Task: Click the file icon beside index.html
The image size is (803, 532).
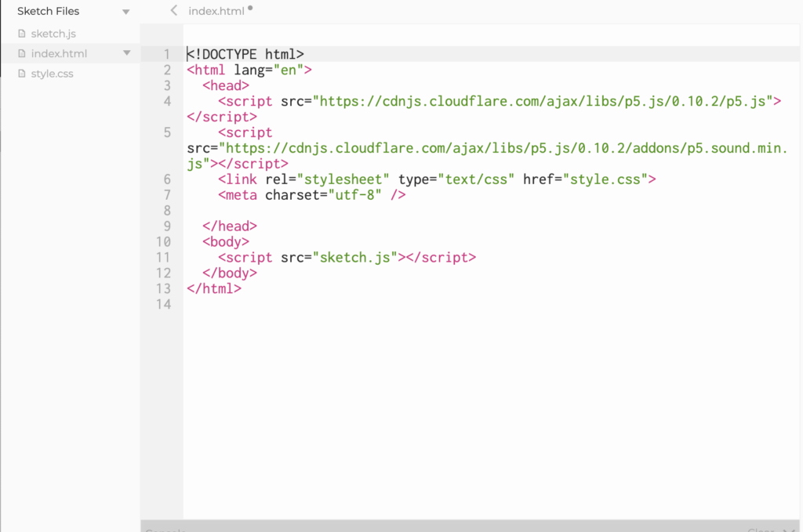Action: [21, 54]
